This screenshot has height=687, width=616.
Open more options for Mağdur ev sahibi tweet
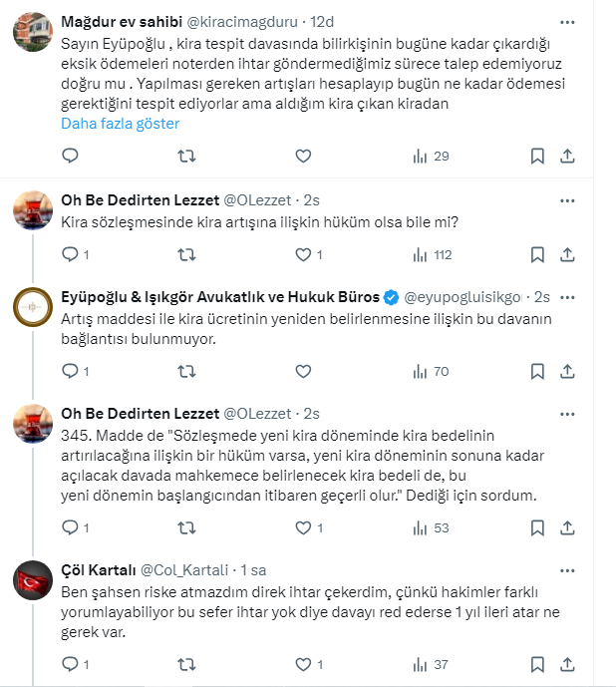click(566, 20)
